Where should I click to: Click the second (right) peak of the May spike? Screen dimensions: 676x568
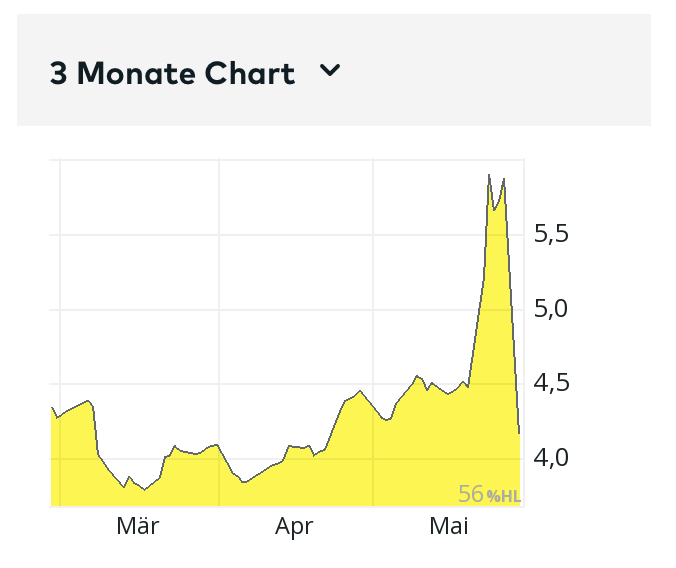coord(504,179)
